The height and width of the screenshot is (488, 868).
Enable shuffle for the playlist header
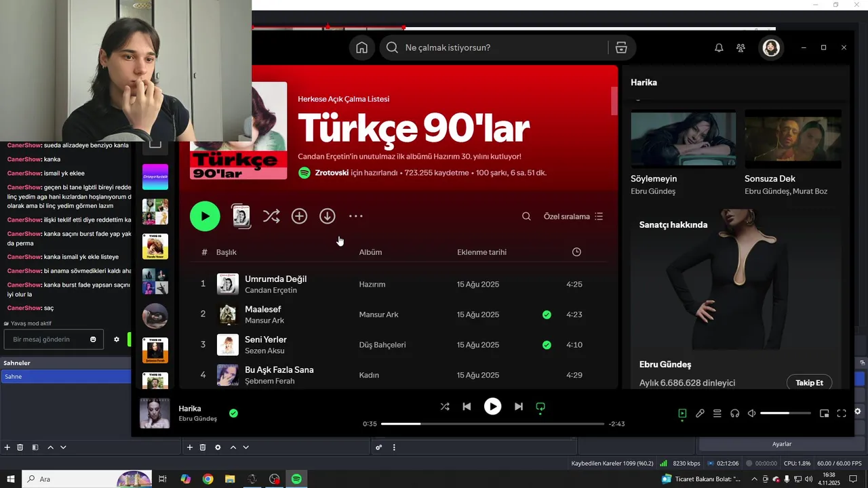(271, 216)
